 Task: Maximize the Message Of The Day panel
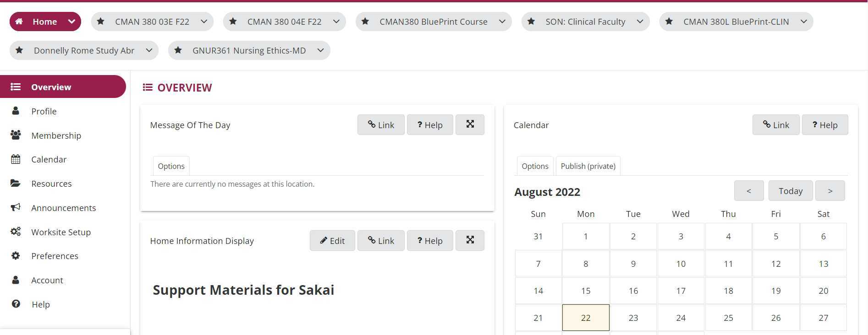(x=470, y=124)
